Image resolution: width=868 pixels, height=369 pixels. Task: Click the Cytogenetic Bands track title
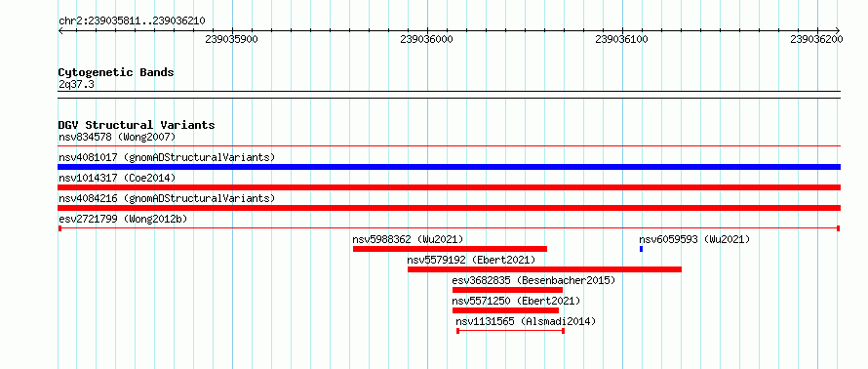point(116,72)
